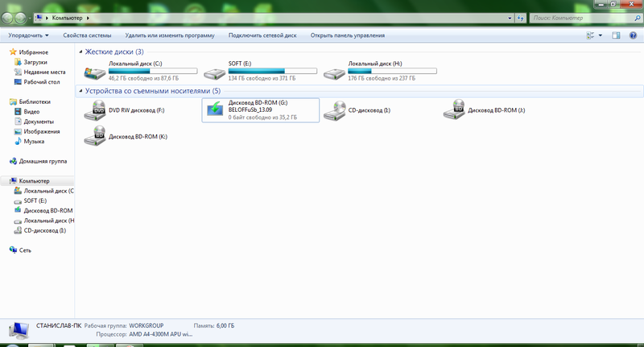Toggle the preview pane button in toolbar

(616, 35)
